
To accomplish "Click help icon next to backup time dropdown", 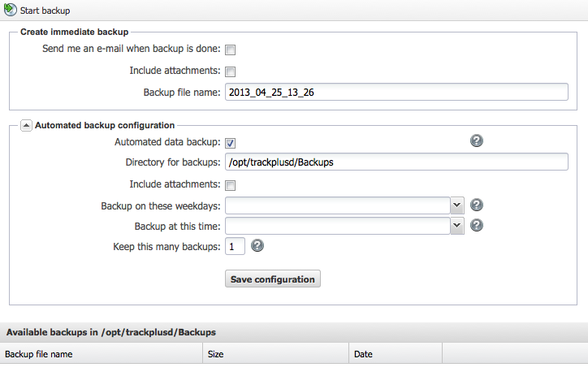I will click(477, 225).
